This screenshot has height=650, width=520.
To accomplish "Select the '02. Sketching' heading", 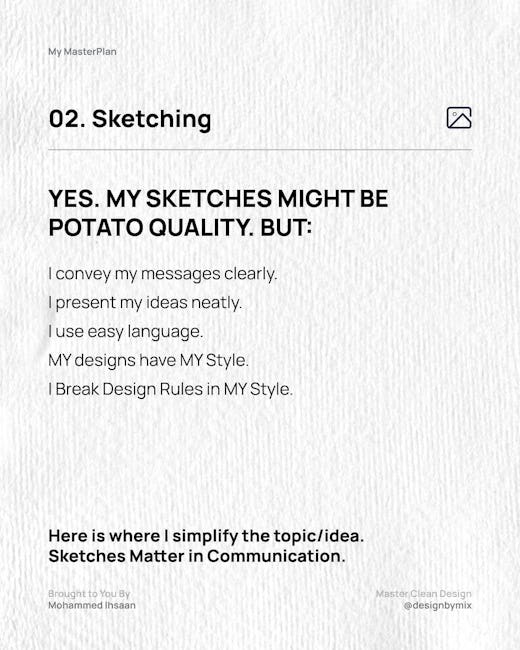I will pyautogui.click(x=130, y=120).
